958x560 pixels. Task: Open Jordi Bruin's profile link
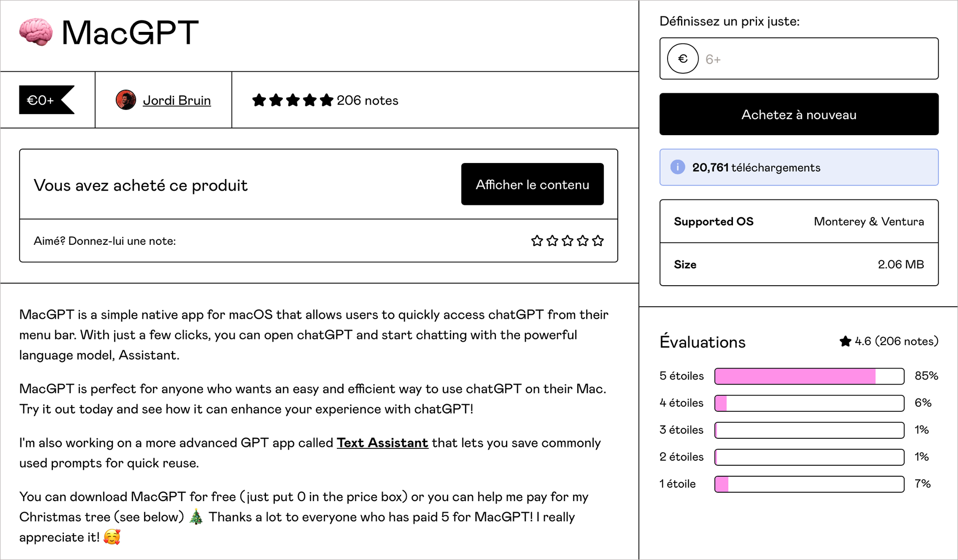177,100
